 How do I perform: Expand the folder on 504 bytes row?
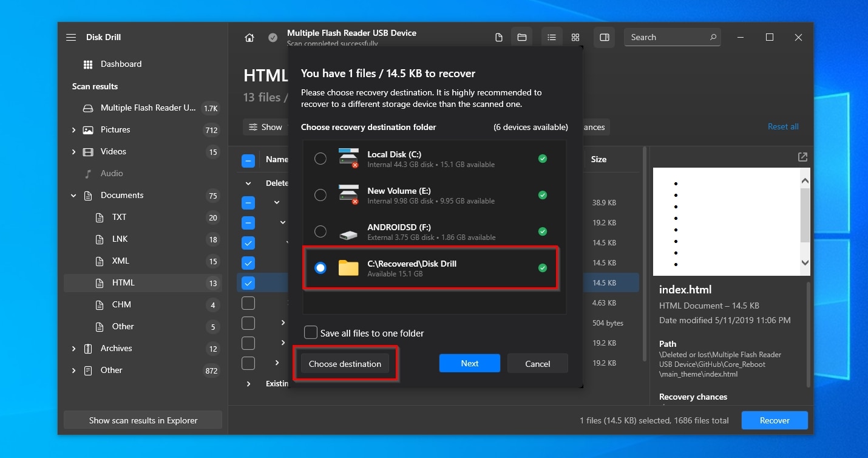283,323
